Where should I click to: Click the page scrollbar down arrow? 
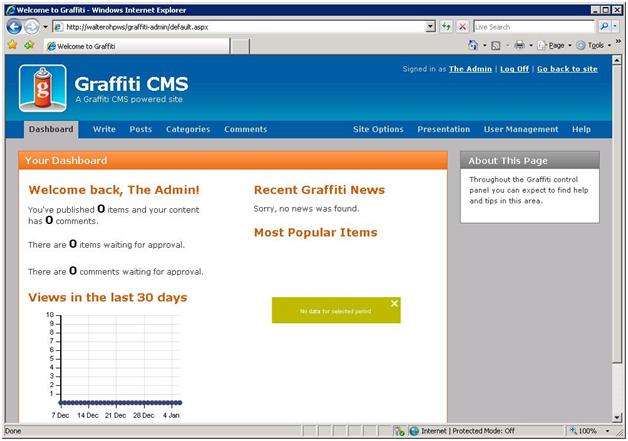(617, 418)
